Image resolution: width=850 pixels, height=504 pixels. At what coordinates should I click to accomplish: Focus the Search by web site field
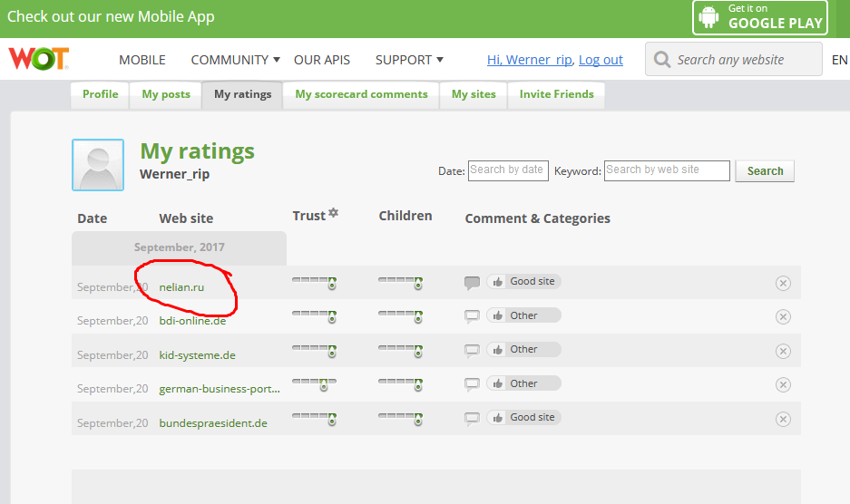[x=668, y=170]
